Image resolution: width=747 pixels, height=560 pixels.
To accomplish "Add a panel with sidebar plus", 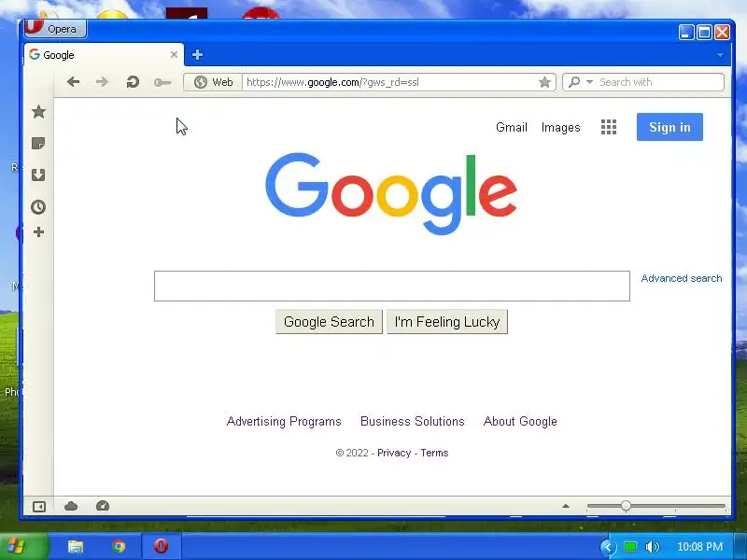I will pyautogui.click(x=38, y=231).
